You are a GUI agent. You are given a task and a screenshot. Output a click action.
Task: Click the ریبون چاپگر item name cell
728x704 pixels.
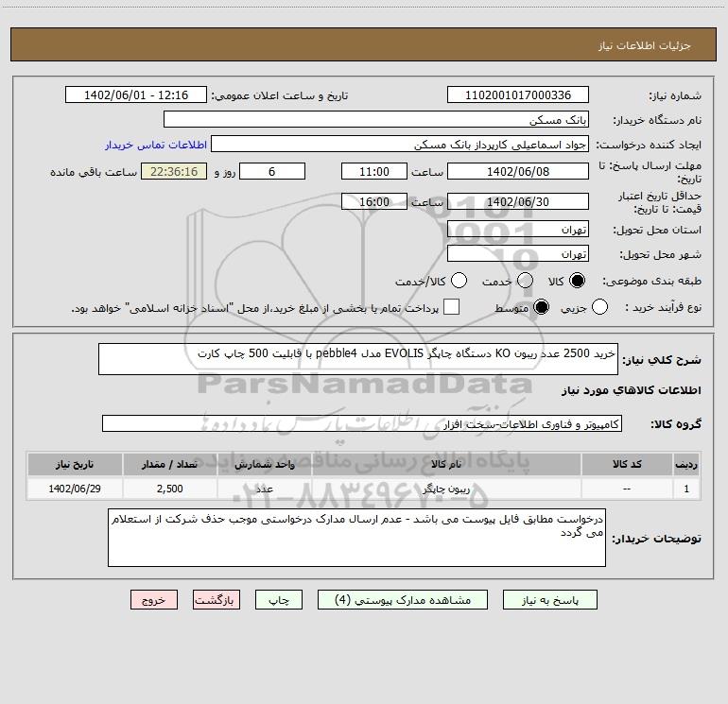click(446, 489)
